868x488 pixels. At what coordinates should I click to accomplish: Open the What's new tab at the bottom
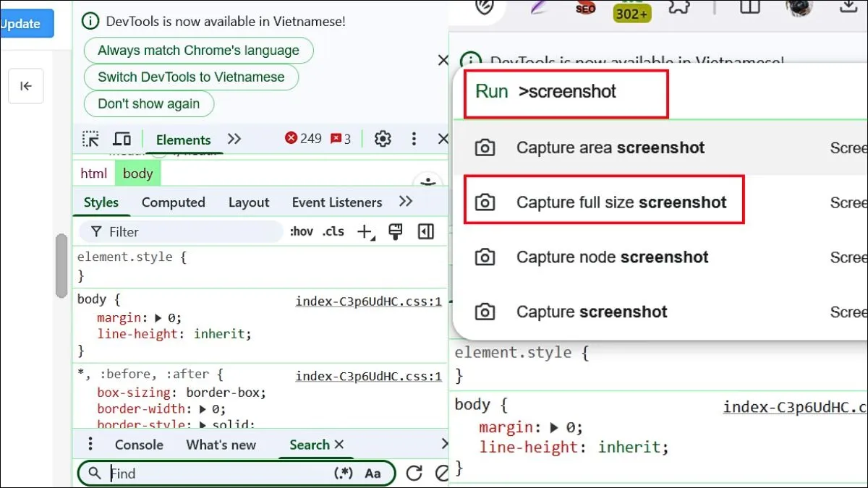coord(220,444)
